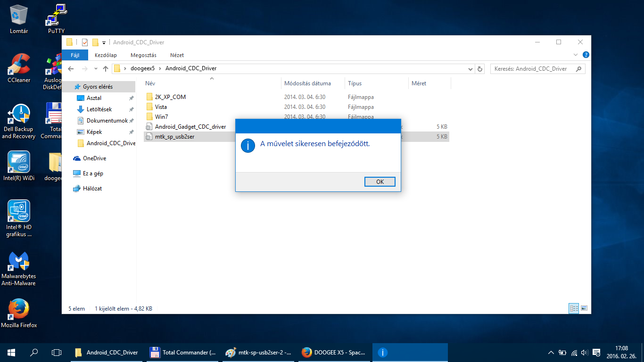The height and width of the screenshot is (362, 644).
Task: Select OneDrive in the navigation pane
Action: [x=94, y=158]
